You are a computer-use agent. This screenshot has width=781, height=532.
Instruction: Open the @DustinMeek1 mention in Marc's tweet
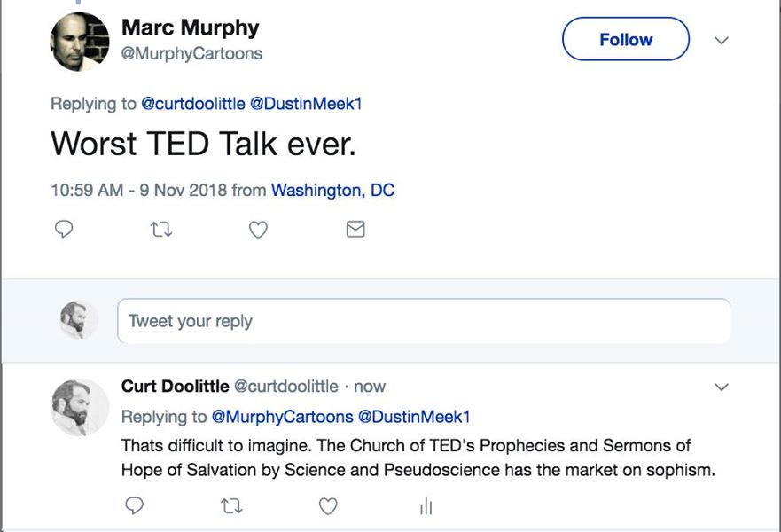click(x=306, y=104)
